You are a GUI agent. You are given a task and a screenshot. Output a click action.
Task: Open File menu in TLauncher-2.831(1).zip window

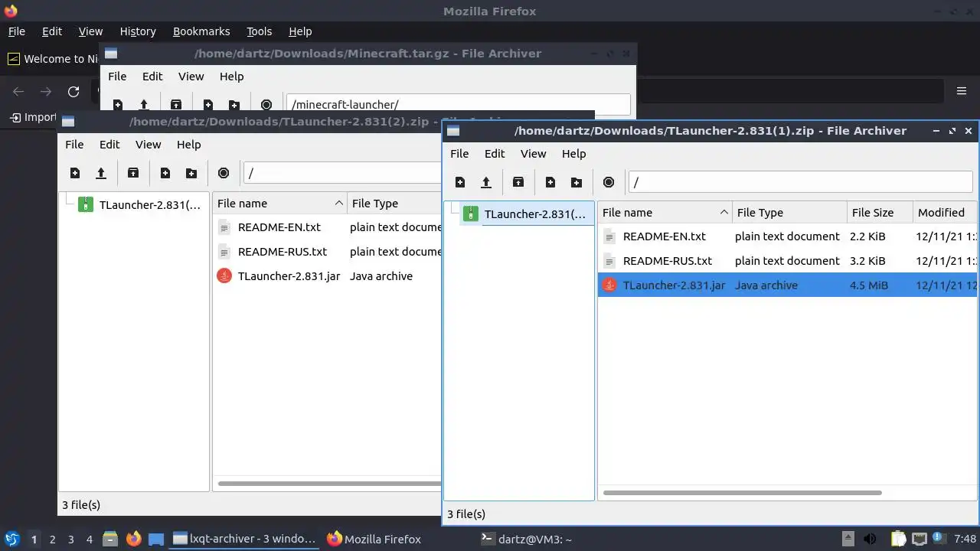[459, 153]
